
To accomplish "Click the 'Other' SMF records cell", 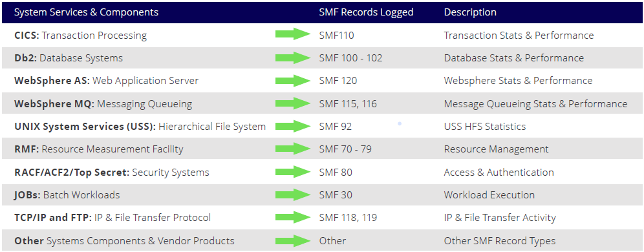I will tap(332, 240).
